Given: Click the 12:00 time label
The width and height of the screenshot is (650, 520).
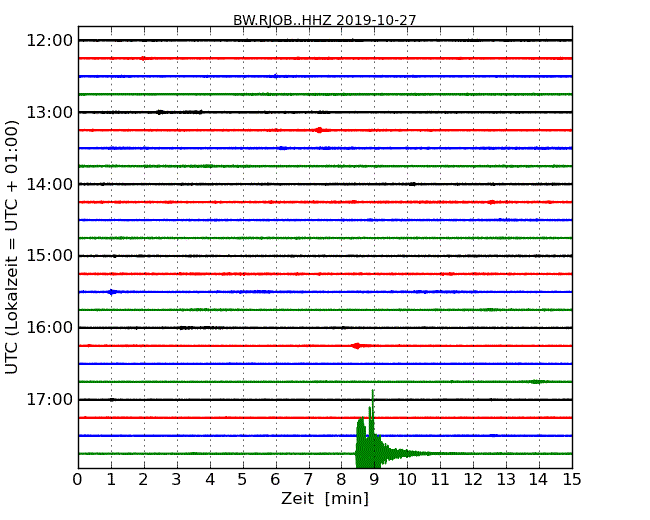Looking at the screenshot, I should 50,41.
